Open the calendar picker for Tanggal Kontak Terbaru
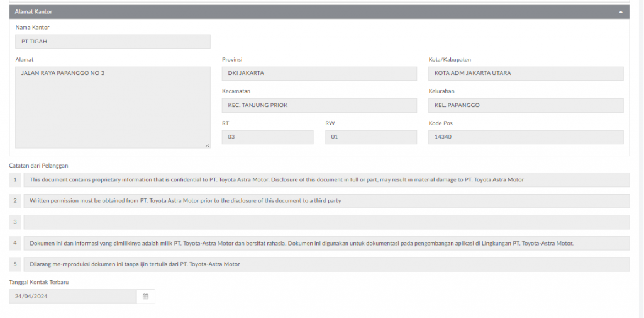Viewport: 644px width, 318px height. click(145, 296)
